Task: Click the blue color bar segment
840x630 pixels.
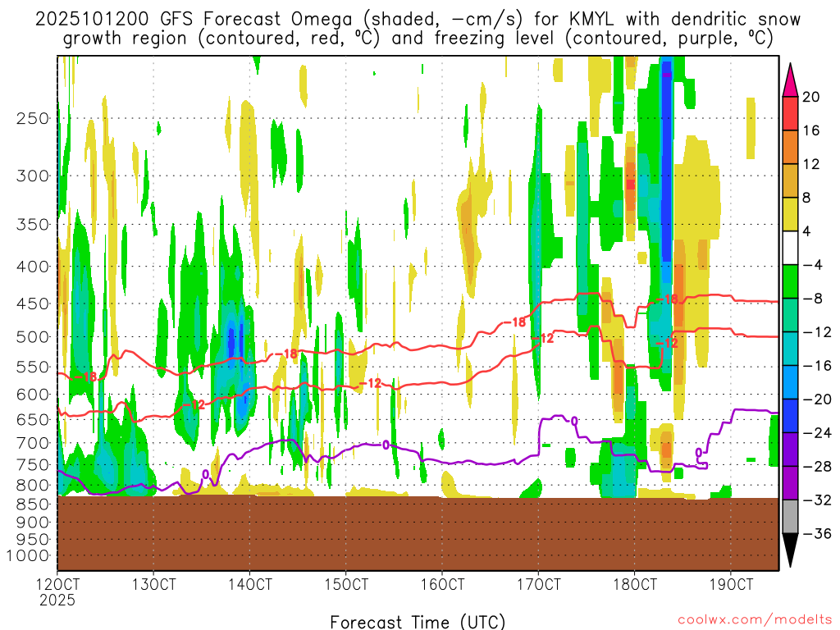Action: [x=790, y=416]
